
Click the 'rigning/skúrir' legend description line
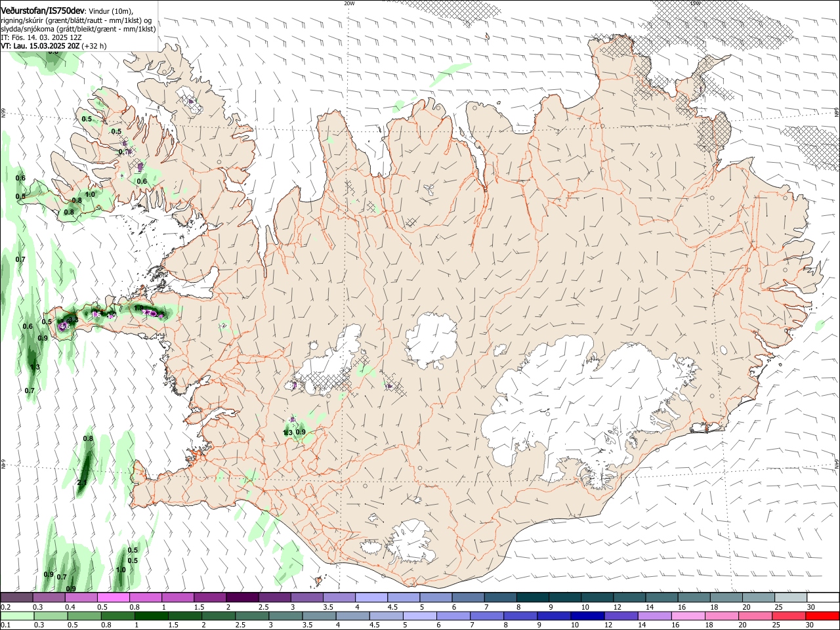pyautogui.click(x=76, y=20)
